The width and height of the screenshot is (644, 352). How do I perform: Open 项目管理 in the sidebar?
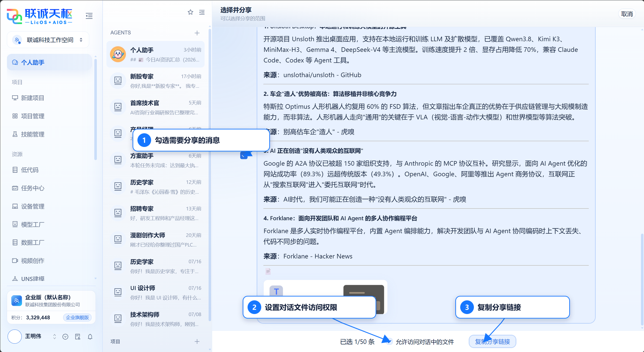(49, 116)
